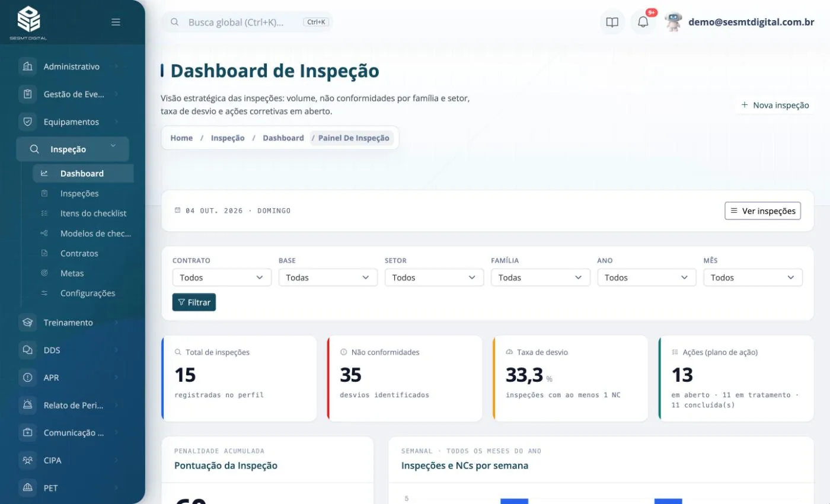Open the Total de inspeções card
This screenshot has height=504, width=830.
(x=239, y=378)
